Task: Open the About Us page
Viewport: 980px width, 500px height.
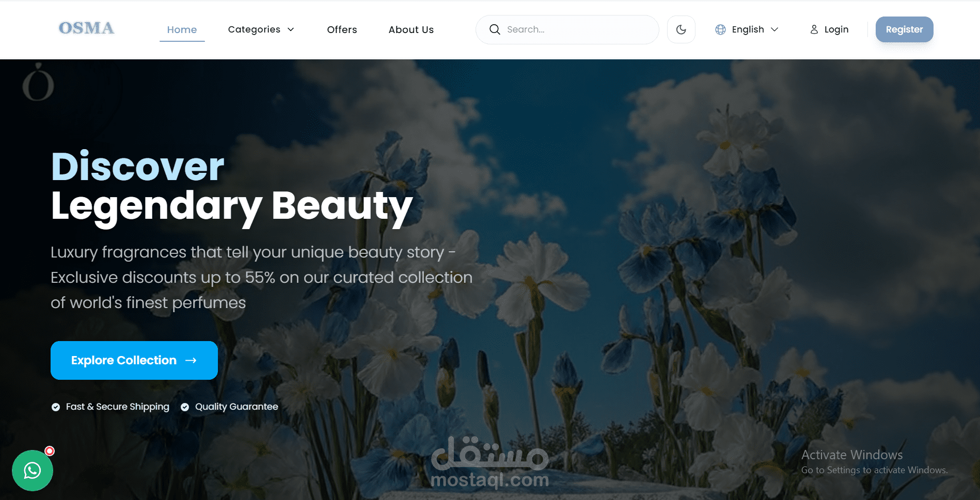Action: point(411,29)
